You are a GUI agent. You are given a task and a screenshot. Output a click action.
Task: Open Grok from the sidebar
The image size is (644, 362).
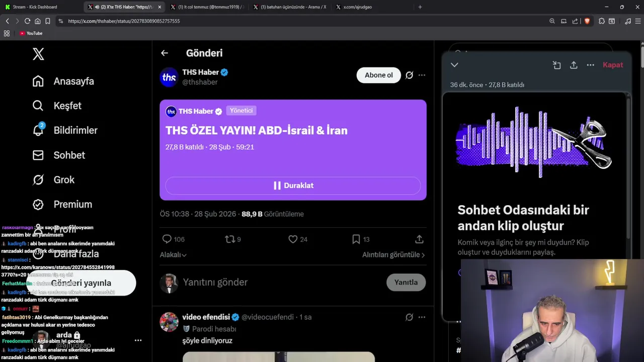point(53,179)
